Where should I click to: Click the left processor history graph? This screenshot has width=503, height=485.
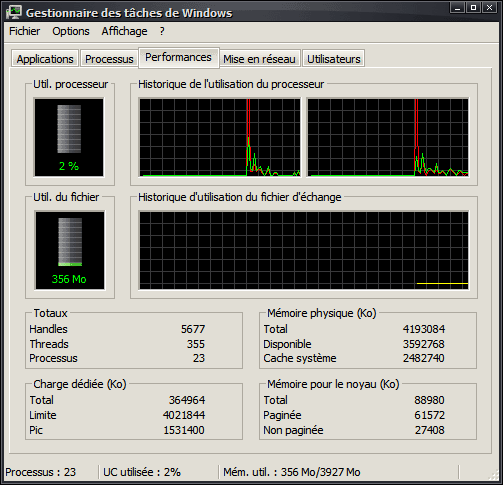[220, 137]
